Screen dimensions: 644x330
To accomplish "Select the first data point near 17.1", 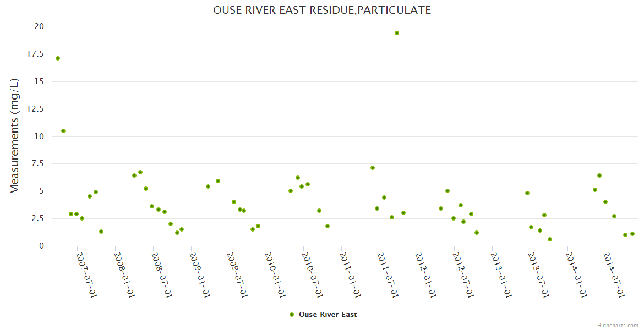I will coord(58,58).
